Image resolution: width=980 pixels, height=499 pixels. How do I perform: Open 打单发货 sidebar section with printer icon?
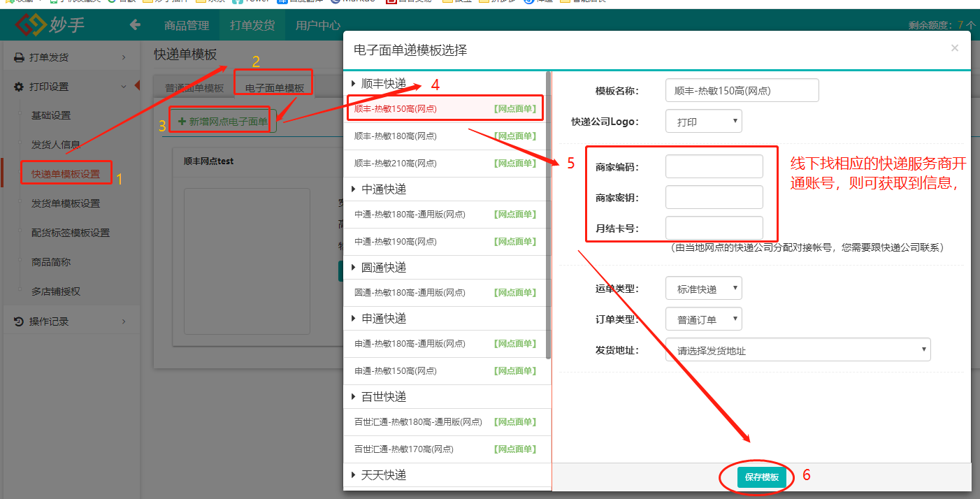(70, 57)
